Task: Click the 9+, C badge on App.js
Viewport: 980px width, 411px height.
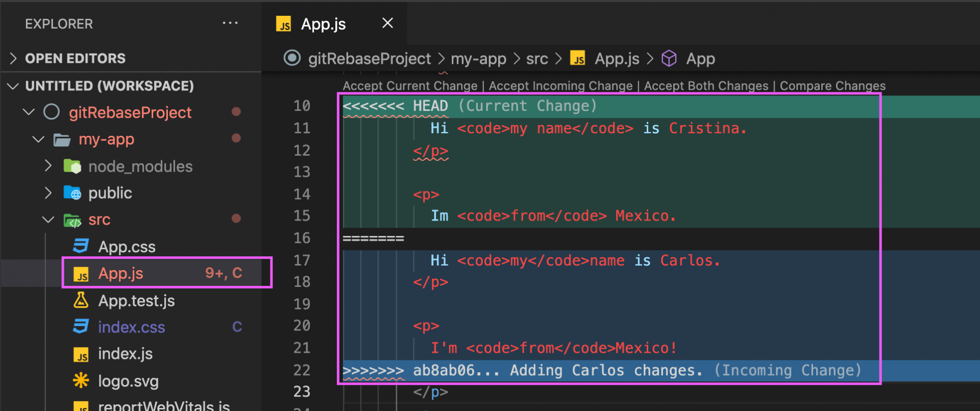Action: [x=224, y=273]
